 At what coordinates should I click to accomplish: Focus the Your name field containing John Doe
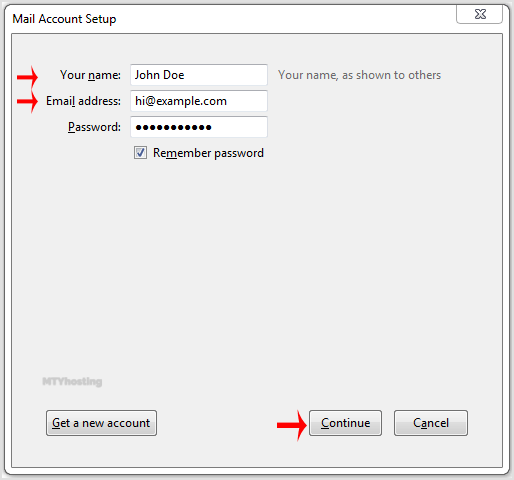[199, 75]
